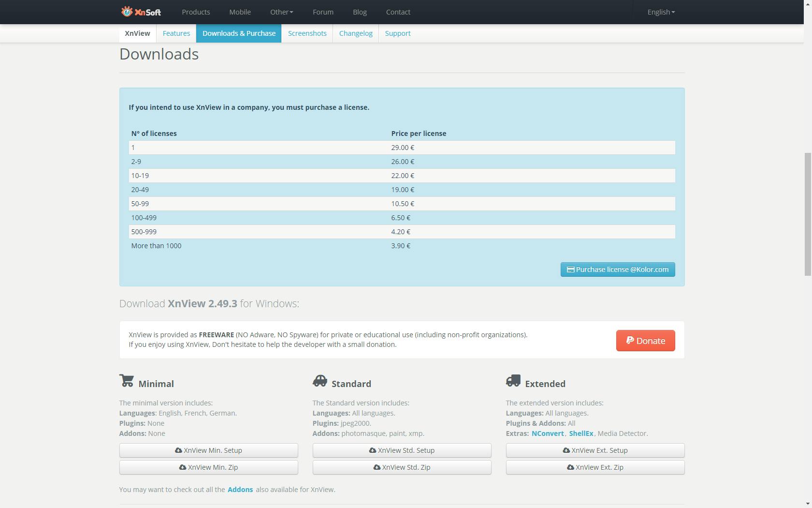Click the 20-49 licenses cell
Screen dimensions: 812x508
tap(259, 190)
